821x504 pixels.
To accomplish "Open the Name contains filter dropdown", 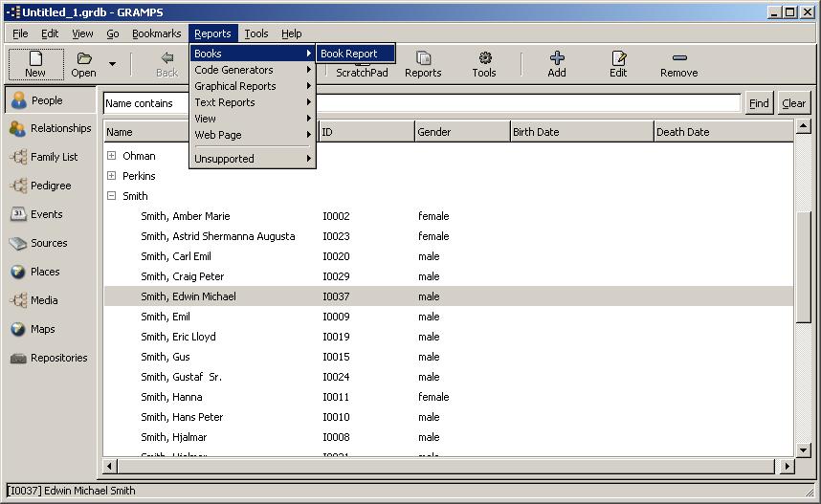I will coord(145,103).
